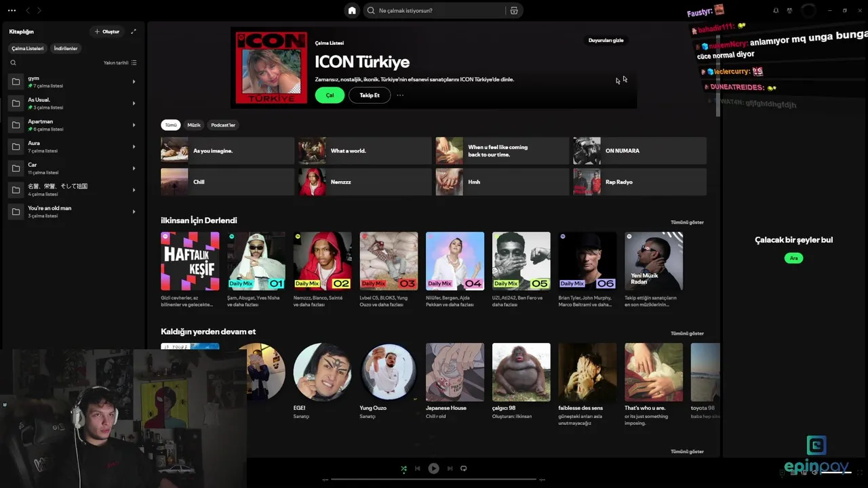Screen dimensions: 868x488
Task: Open ICON Türkiye more options dots
Action: [x=400, y=95]
